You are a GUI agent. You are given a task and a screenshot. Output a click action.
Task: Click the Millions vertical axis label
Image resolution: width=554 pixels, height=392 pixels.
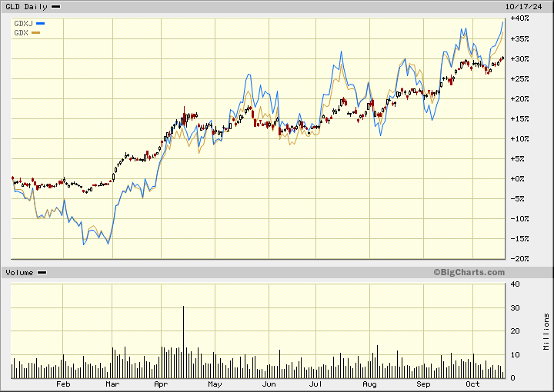[x=546, y=332]
